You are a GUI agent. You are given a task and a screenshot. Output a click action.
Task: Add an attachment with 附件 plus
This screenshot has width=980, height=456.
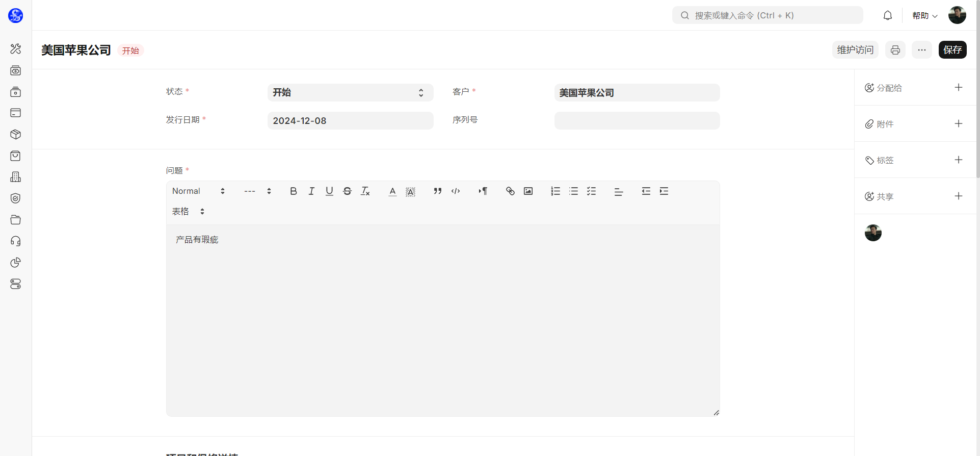pos(959,123)
